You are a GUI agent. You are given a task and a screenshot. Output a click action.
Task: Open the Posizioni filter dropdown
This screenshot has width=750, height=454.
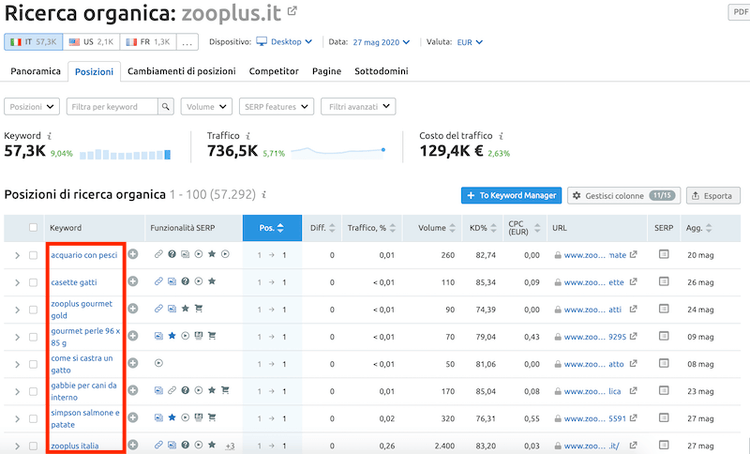pos(32,107)
